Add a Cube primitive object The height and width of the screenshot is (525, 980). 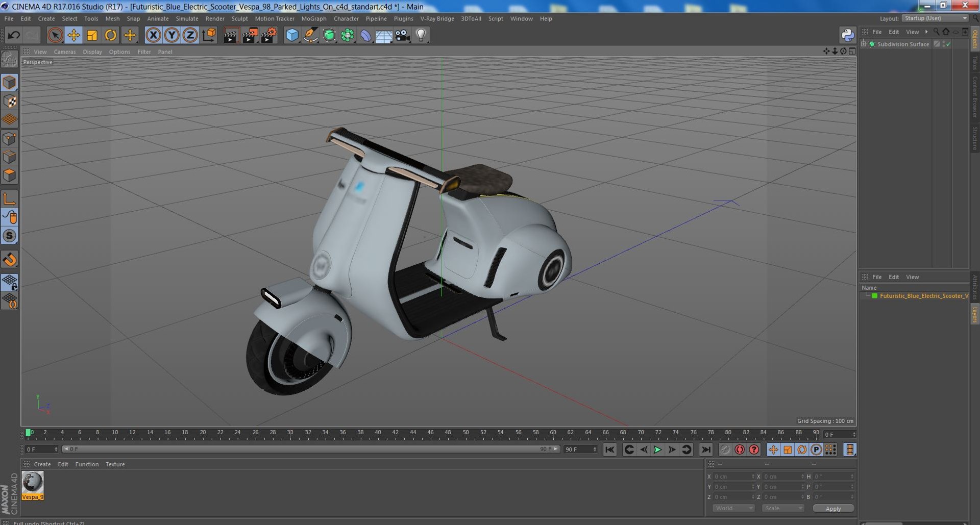pos(292,35)
